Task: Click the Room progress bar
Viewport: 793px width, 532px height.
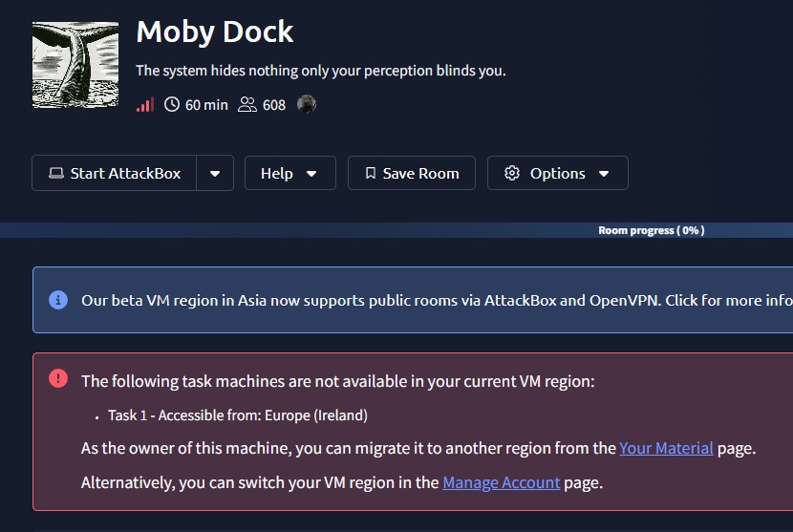Action: 396,230
